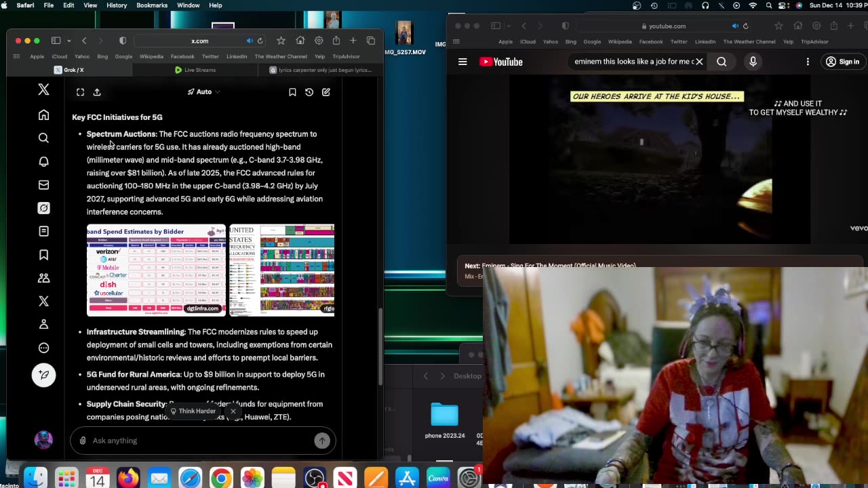Toggle Safari sidebar in YouTube window
The height and width of the screenshot is (488, 868).
click(x=496, y=26)
